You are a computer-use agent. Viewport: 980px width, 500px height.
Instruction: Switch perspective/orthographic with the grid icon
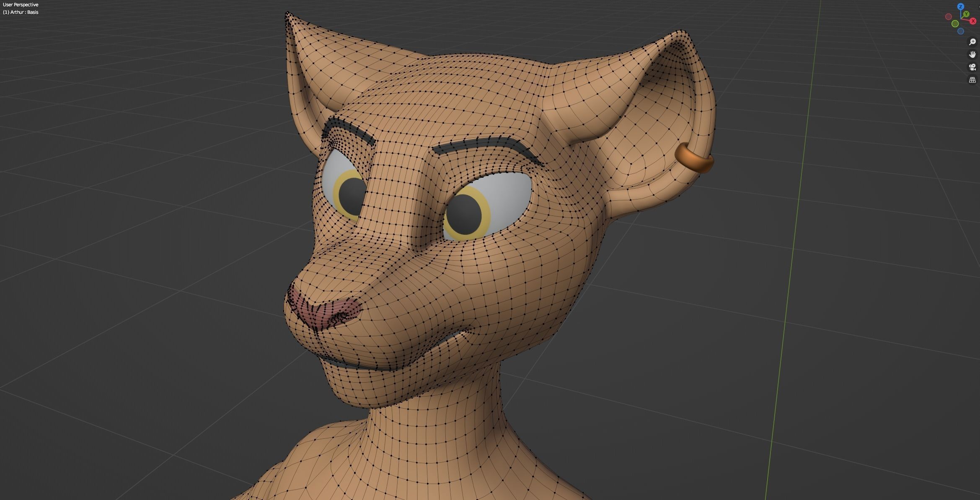(972, 80)
